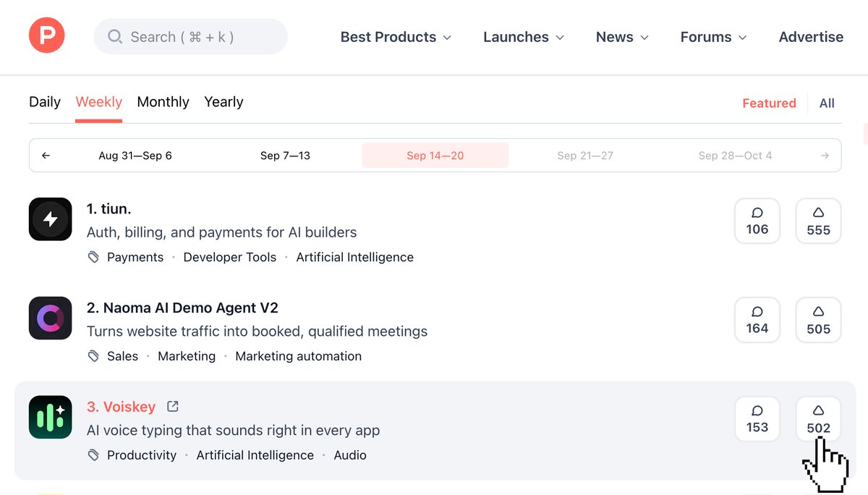
Task: Switch to the Monthly tab
Action: pyautogui.click(x=163, y=102)
